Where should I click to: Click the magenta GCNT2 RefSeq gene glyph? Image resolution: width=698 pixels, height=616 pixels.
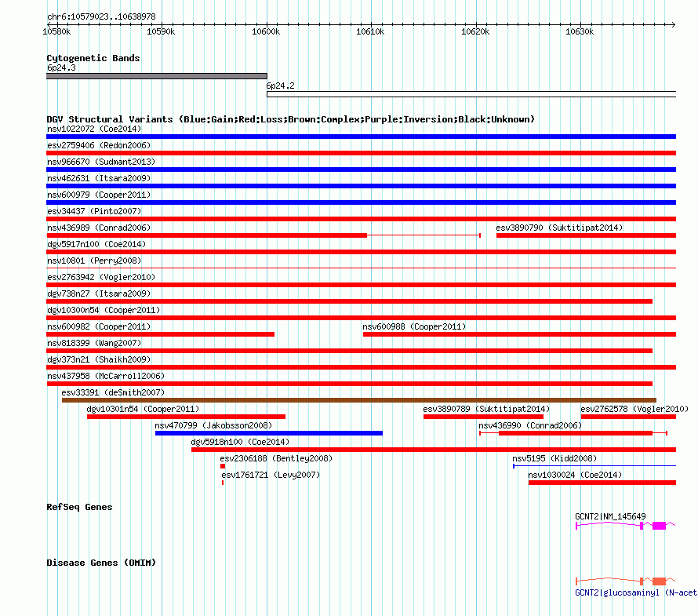pos(625,526)
